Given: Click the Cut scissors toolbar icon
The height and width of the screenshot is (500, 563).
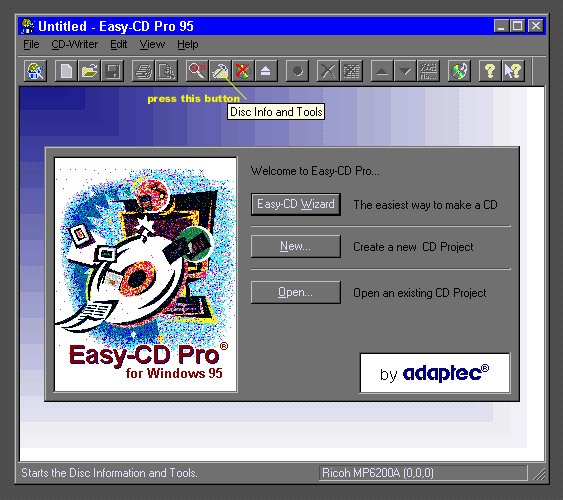Looking at the screenshot, I should tap(328, 71).
